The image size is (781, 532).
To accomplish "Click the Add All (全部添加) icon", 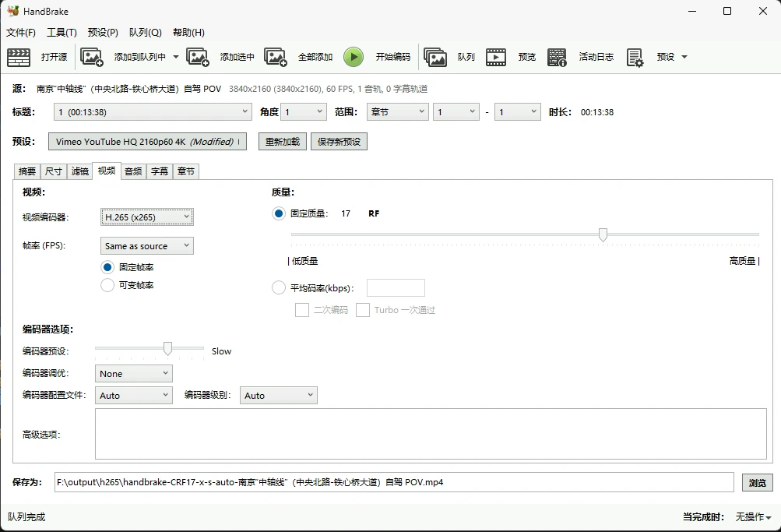I will coord(276,57).
